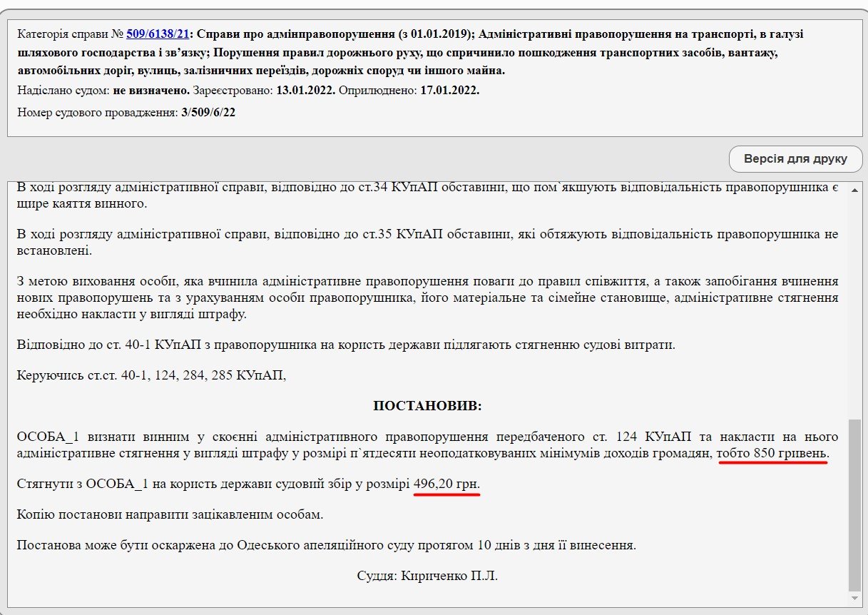Click the Версія для друку button
Image resolution: width=868 pixels, height=615 pixels.
pyautogui.click(x=795, y=158)
